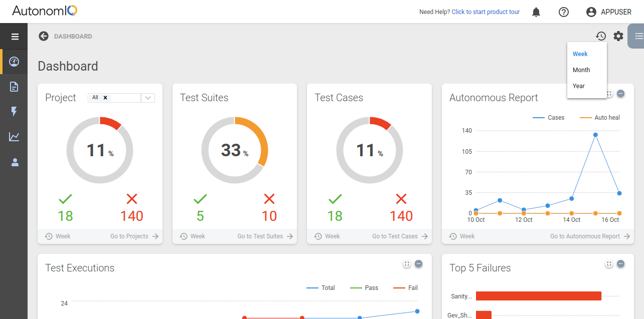Choose Year in the time range menu
This screenshot has height=319, width=644.
pyautogui.click(x=579, y=86)
